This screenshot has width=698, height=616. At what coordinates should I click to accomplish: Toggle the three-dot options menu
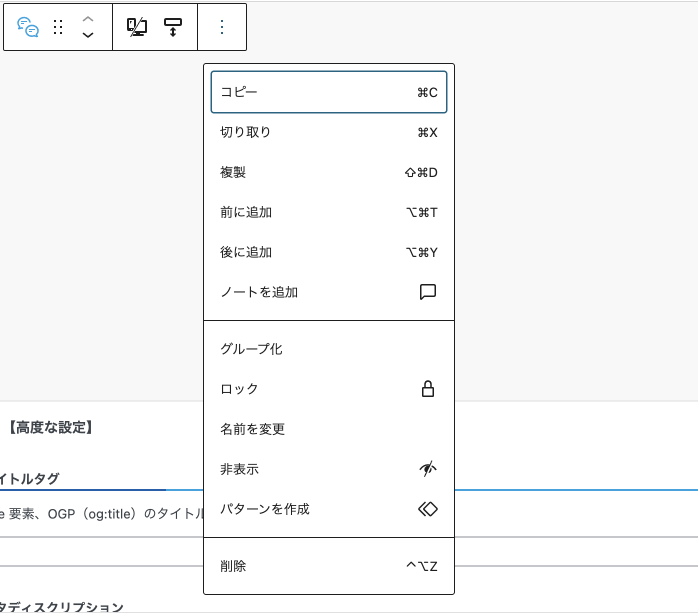tap(222, 27)
